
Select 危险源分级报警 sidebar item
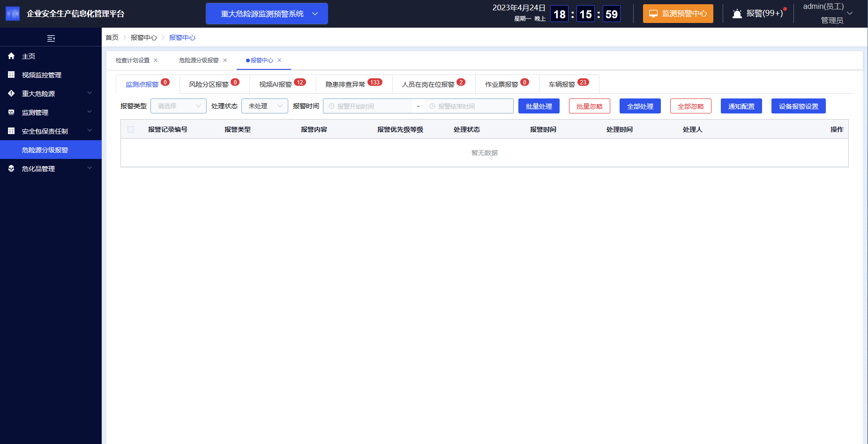pos(51,150)
